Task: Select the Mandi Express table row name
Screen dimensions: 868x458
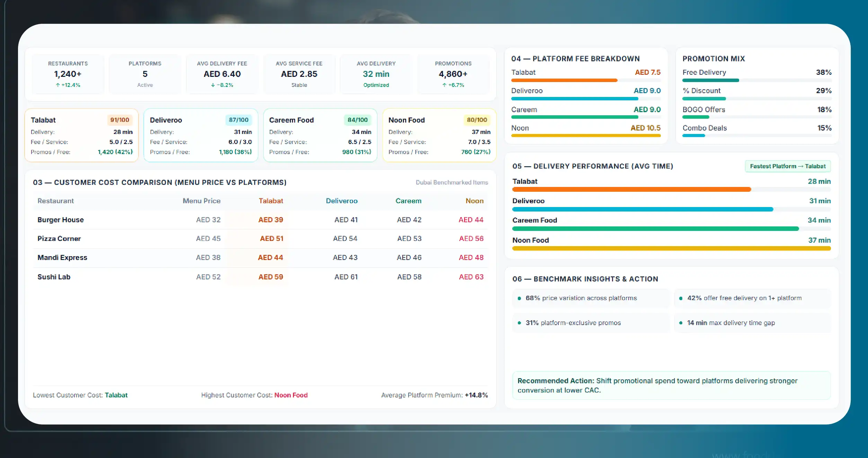Action: (x=62, y=258)
